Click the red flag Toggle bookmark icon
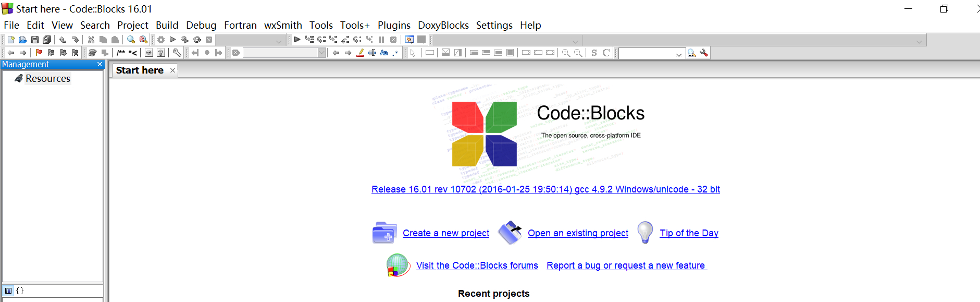 [x=39, y=53]
